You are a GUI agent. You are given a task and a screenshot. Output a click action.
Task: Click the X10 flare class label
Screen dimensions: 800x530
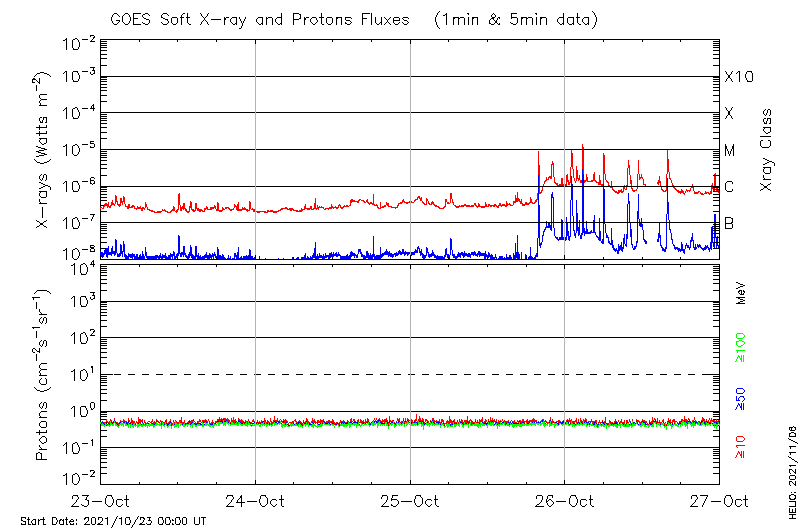coord(738,77)
